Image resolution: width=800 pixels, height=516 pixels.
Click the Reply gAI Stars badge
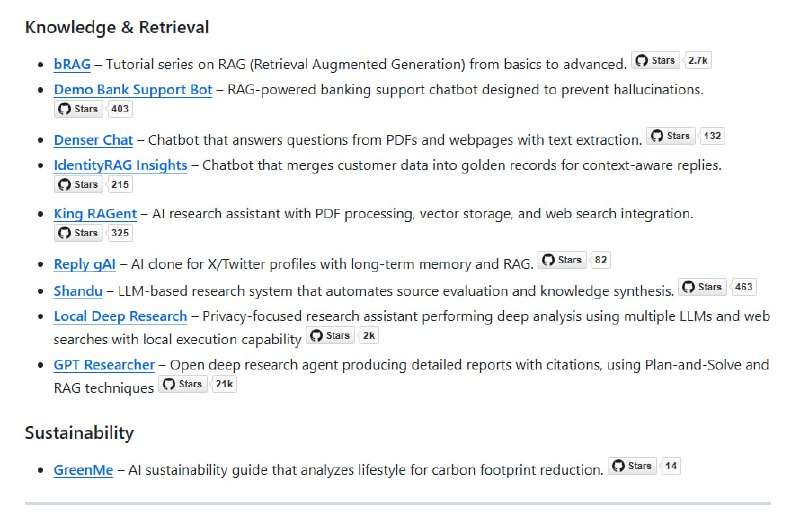[x=575, y=260]
